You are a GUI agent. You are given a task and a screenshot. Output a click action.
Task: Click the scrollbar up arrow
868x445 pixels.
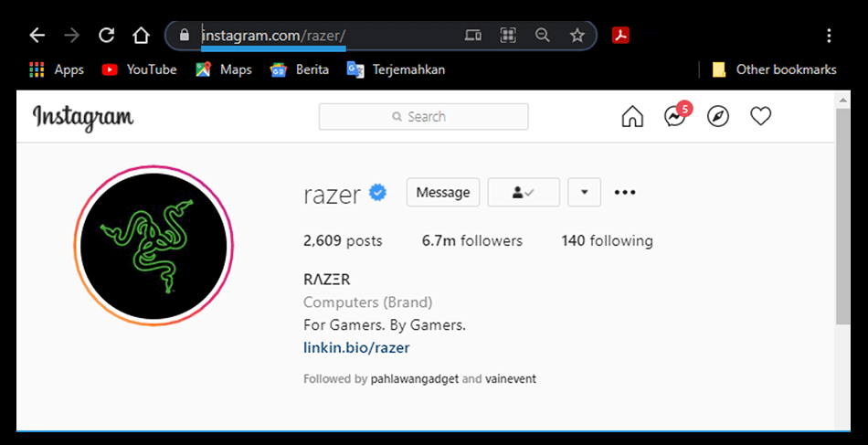tap(842, 101)
